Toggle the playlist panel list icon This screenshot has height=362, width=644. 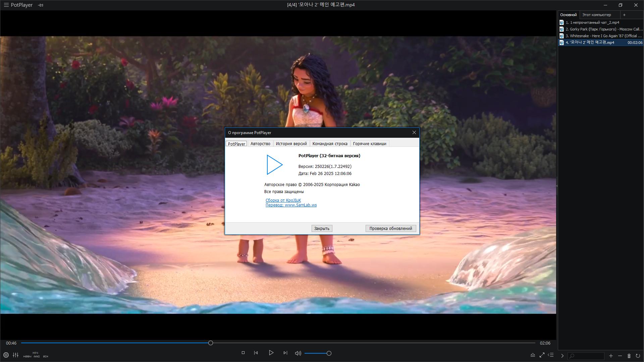pyautogui.click(x=551, y=355)
